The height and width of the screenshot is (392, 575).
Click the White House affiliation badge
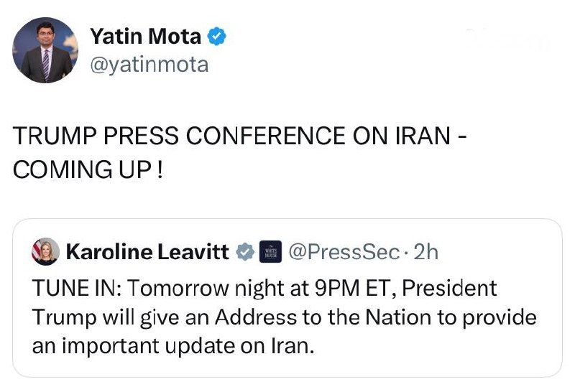[269, 251]
